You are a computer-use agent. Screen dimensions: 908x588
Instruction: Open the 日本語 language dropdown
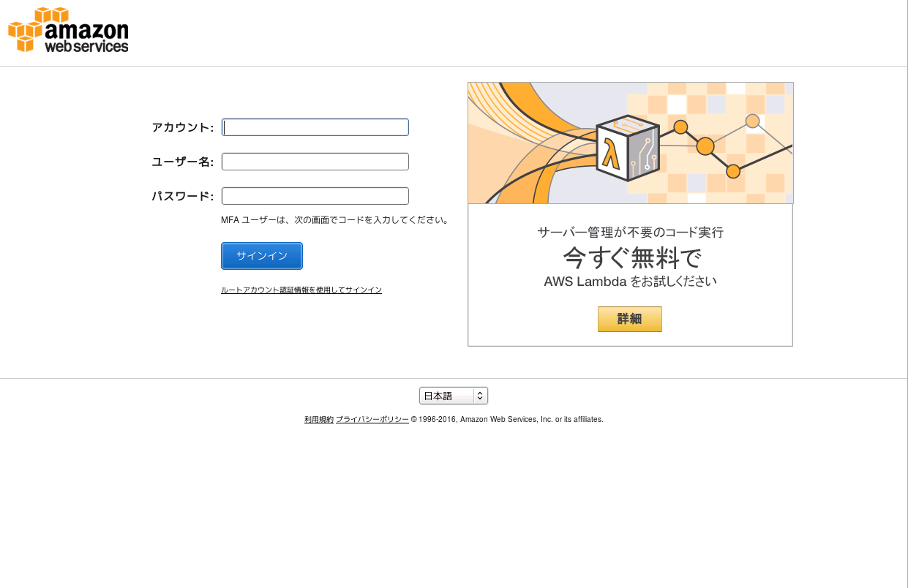(x=453, y=396)
